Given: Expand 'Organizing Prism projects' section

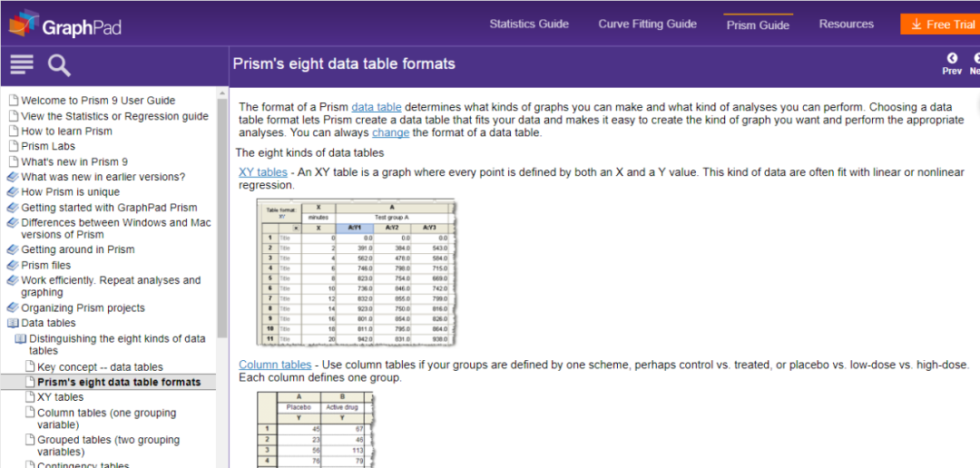Looking at the screenshot, I should (83, 307).
